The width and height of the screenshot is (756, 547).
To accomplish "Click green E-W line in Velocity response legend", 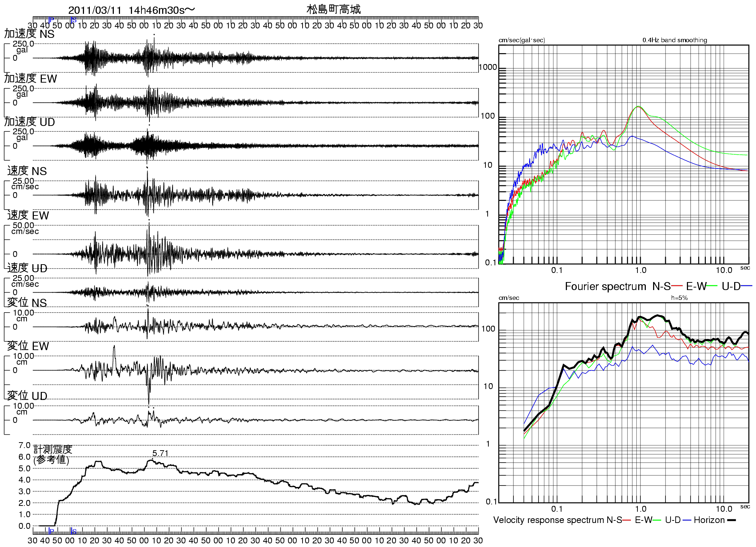I will click(x=657, y=520).
